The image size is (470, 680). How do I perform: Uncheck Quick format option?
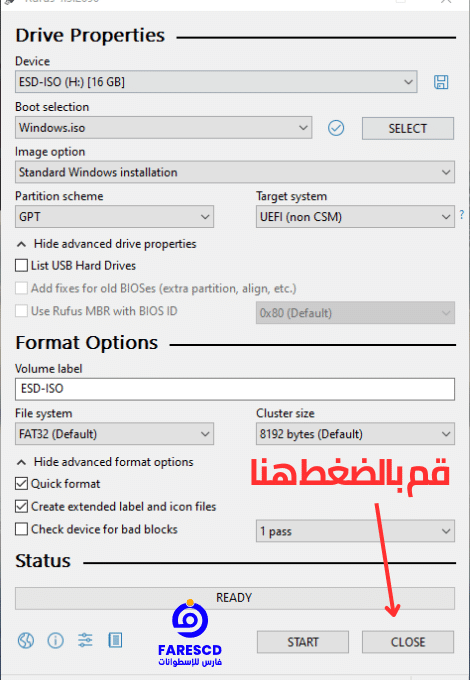(x=21, y=484)
